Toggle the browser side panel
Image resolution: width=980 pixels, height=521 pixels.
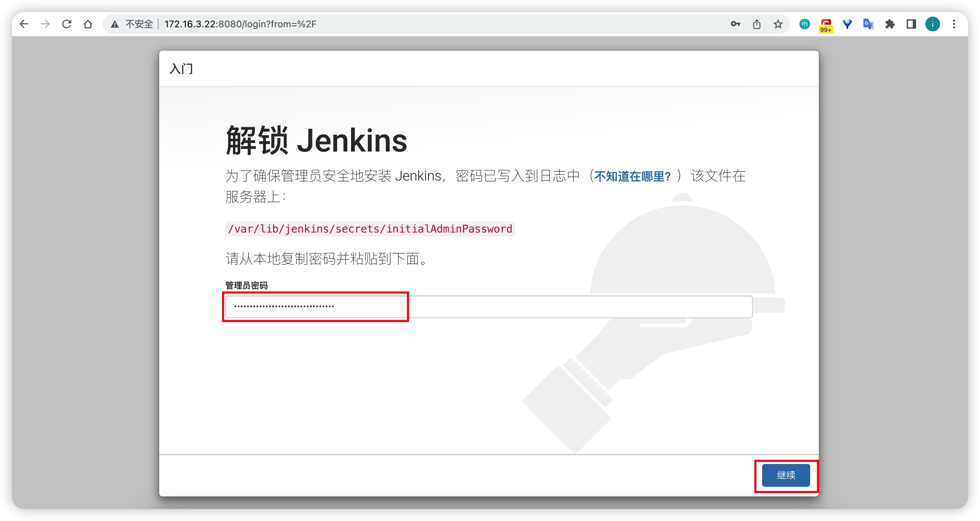click(x=911, y=24)
